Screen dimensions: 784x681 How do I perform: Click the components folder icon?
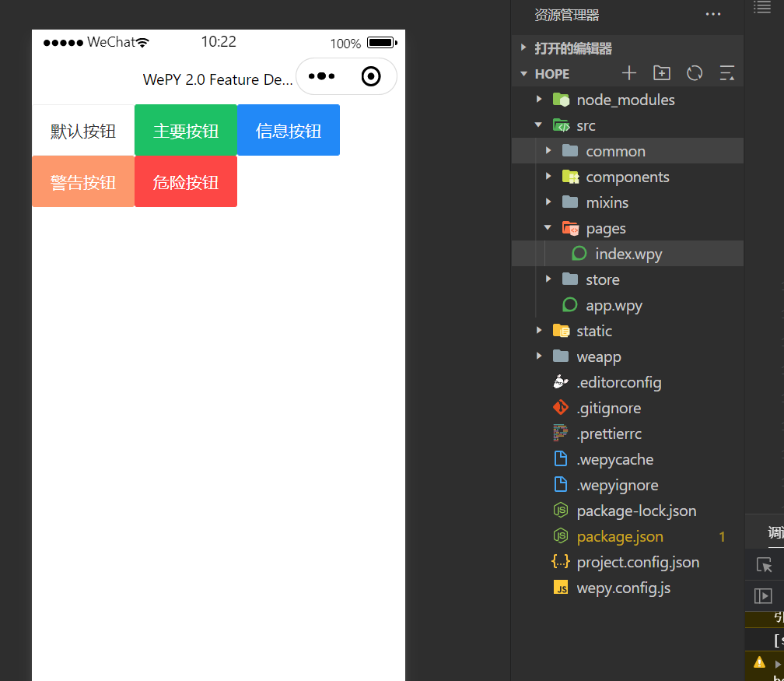(x=570, y=177)
